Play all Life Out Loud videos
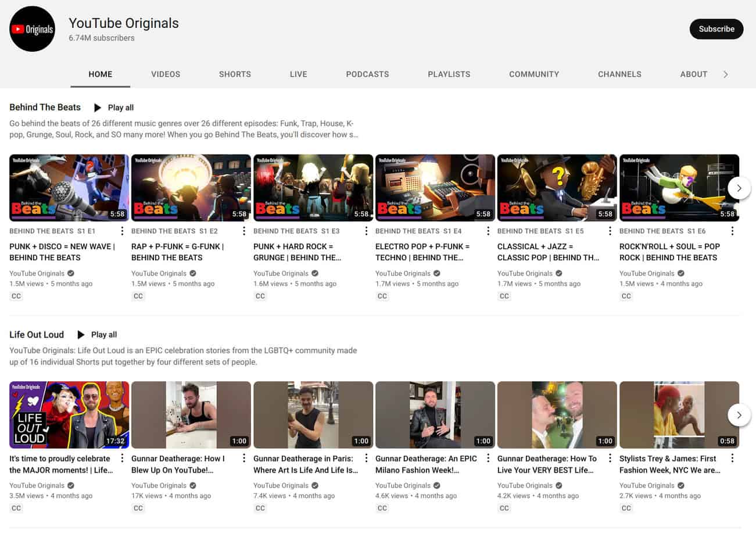This screenshot has height=537, width=756. point(96,335)
